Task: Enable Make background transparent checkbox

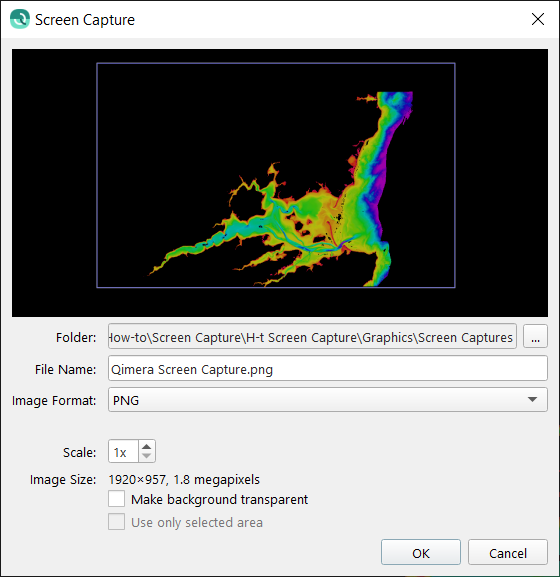Action: coord(117,499)
